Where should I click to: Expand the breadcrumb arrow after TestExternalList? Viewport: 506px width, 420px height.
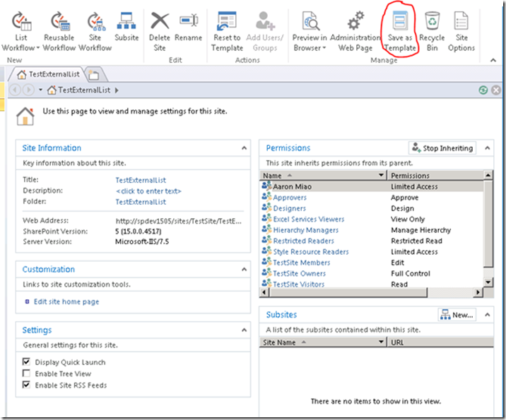117,90
